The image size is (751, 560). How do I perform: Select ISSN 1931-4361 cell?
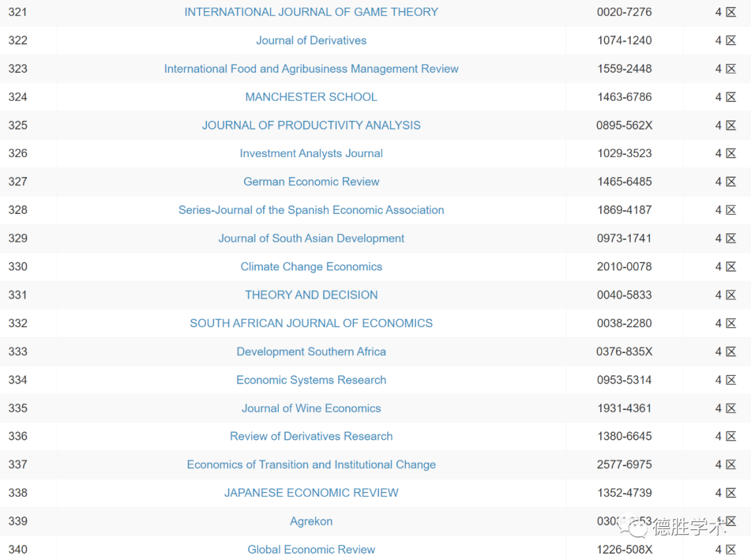tap(624, 408)
